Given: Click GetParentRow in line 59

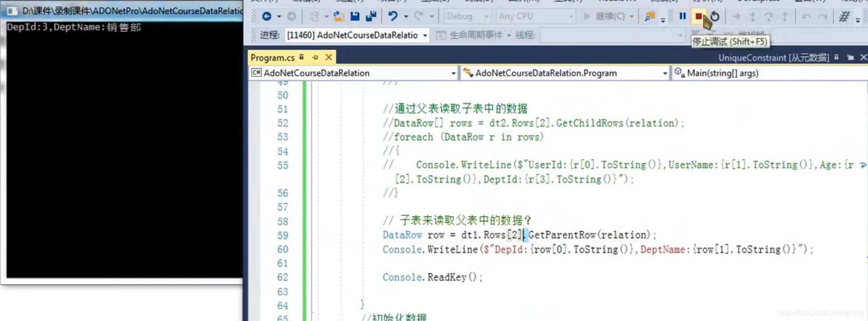Looking at the screenshot, I should (562, 235).
